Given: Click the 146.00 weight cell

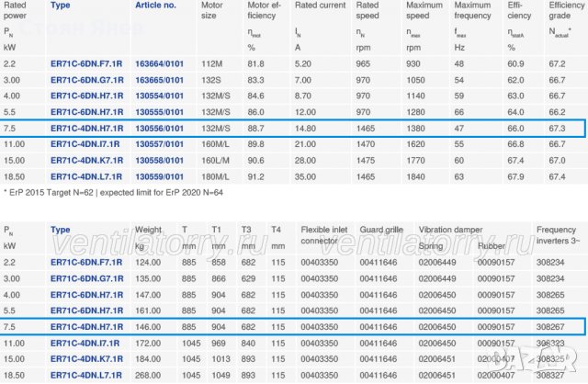Looking at the screenshot, I should [x=148, y=325].
